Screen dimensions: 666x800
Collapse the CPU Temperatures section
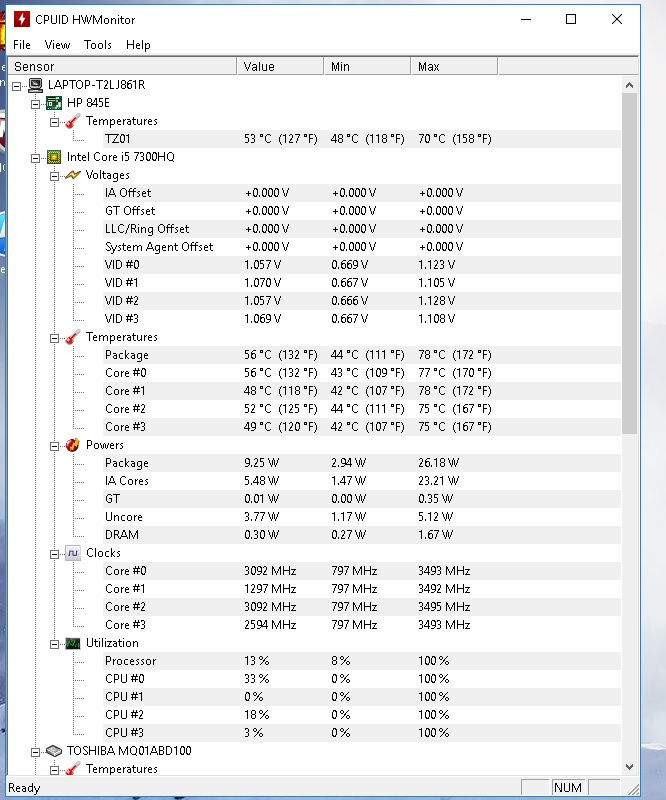[54, 338]
